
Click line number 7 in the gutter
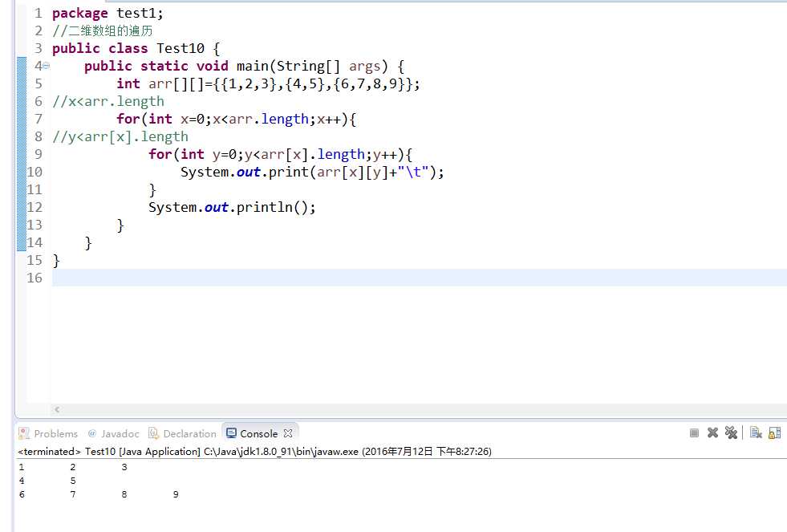39,119
